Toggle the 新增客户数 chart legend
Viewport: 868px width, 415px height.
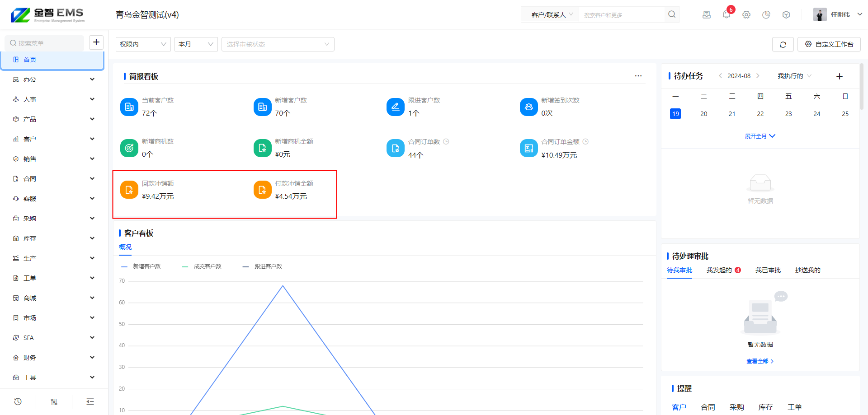click(141, 266)
